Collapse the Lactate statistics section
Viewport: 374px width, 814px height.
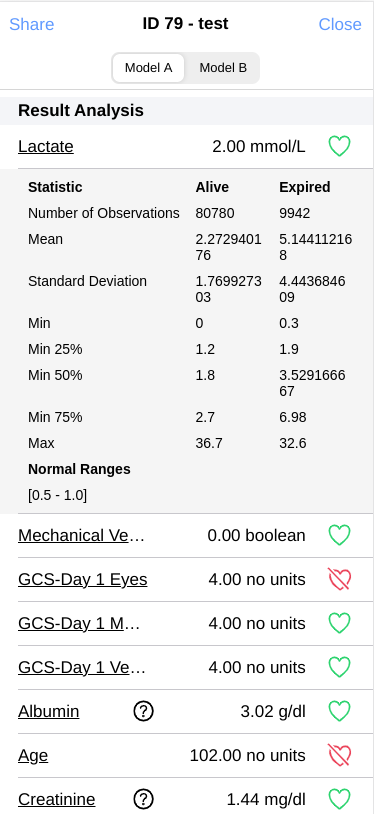[x=46, y=146]
